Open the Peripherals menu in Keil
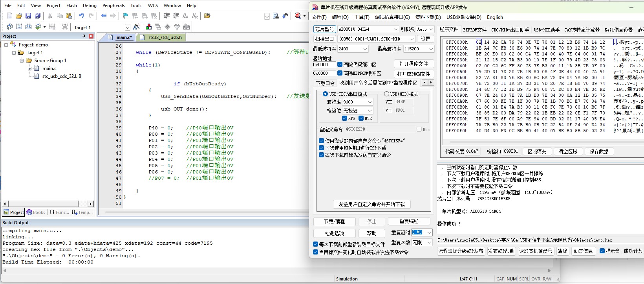 coord(113,6)
